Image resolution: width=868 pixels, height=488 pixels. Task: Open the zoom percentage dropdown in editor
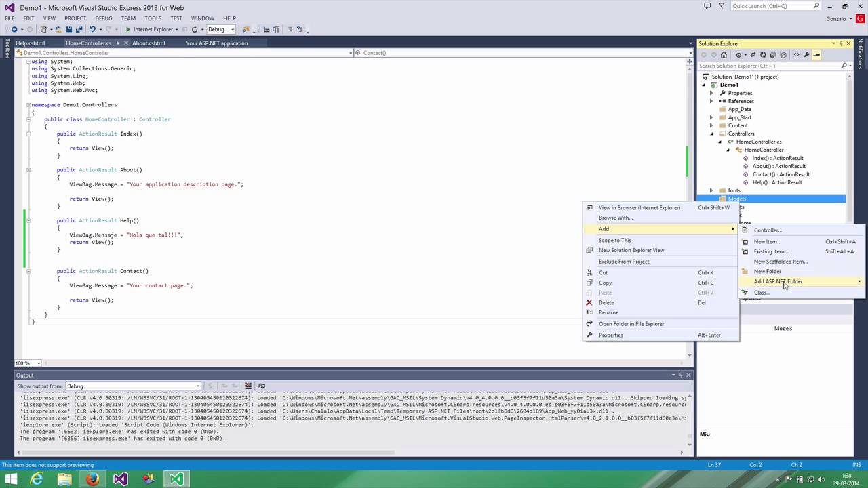click(x=39, y=363)
